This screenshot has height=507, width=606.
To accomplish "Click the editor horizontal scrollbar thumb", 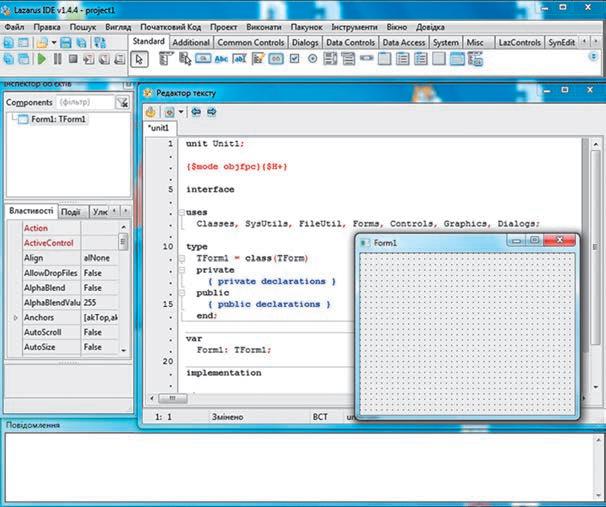I will click(x=173, y=398).
